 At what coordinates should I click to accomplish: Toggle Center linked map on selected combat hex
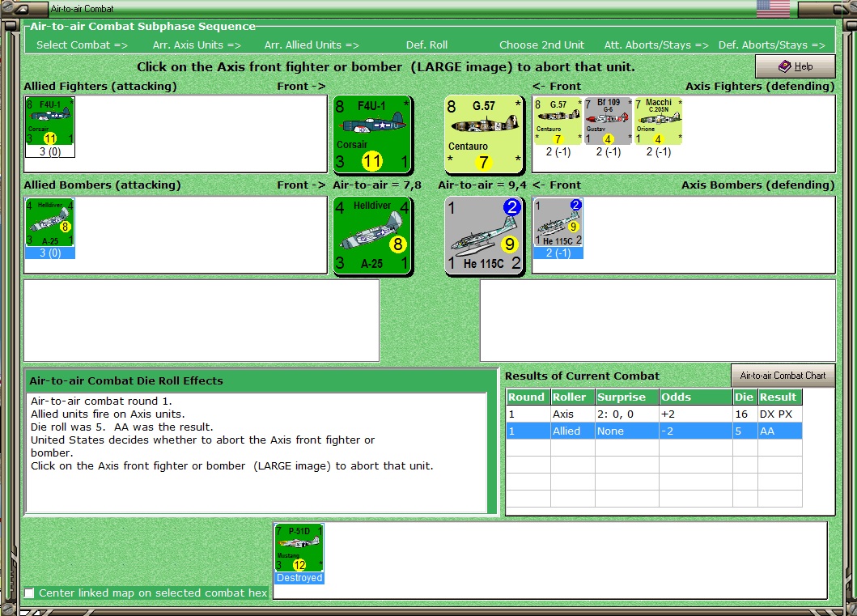[29, 593]
